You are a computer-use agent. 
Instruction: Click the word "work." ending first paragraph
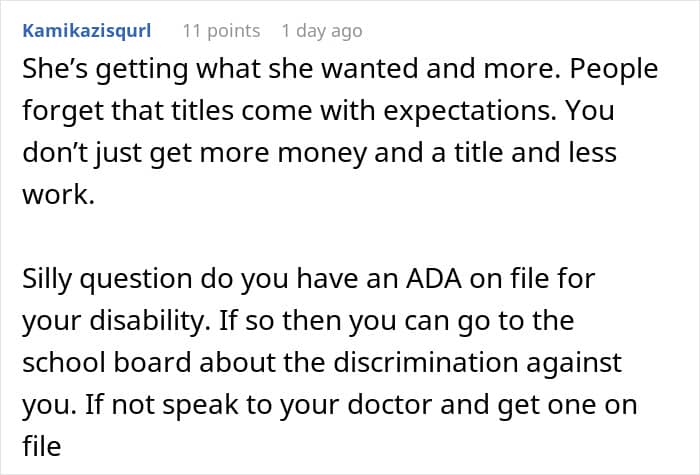56,193
